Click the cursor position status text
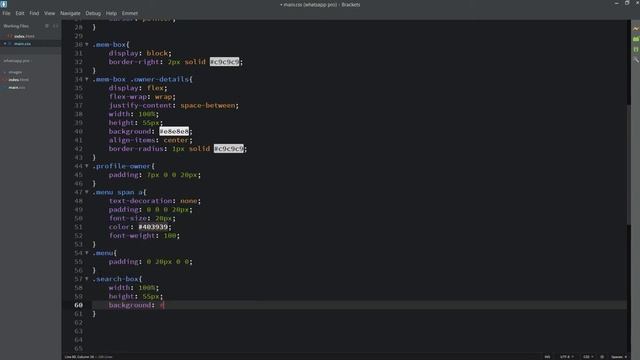This screenshot has width=640, height=360. (79, 357)
